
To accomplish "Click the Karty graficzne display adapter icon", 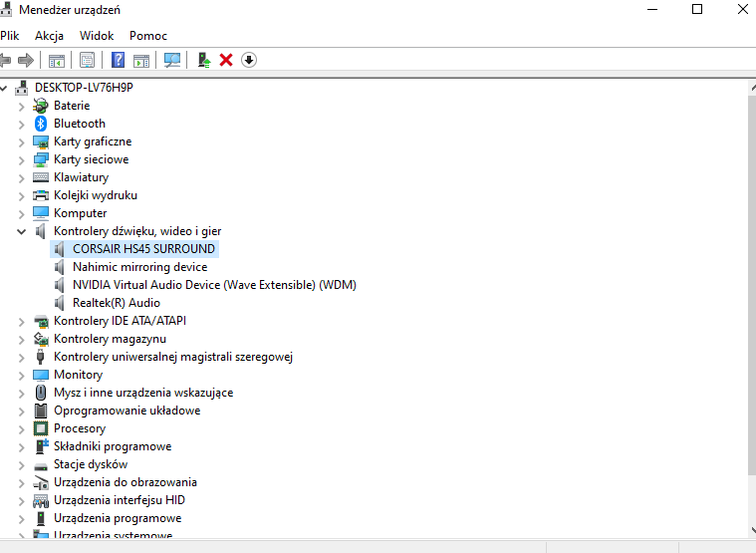I will pyautogui.click(x=41, y=141).
